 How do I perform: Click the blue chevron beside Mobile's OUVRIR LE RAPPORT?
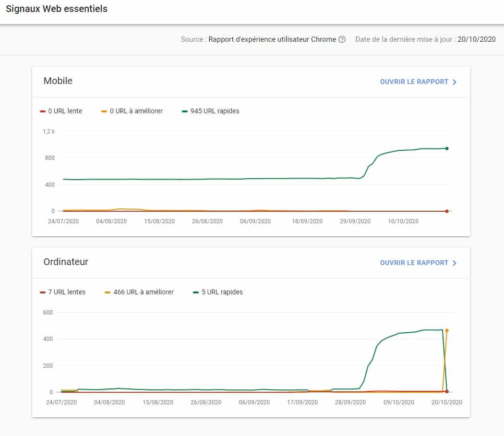tap(454, 82)
